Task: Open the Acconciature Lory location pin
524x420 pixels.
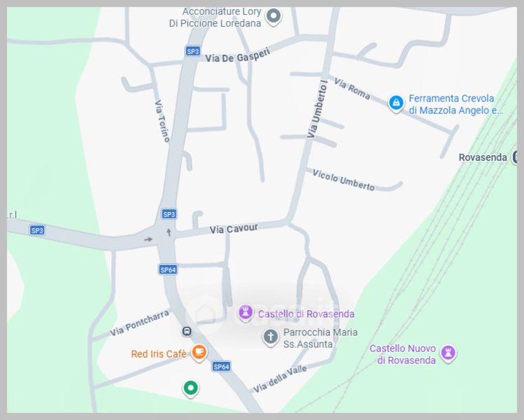Action: point(274,16)
